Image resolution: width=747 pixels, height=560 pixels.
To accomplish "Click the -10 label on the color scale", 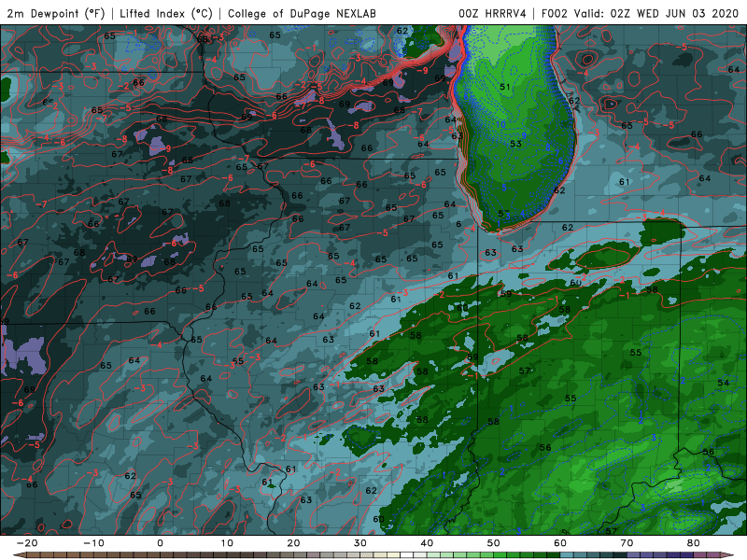I will [93, 543].
